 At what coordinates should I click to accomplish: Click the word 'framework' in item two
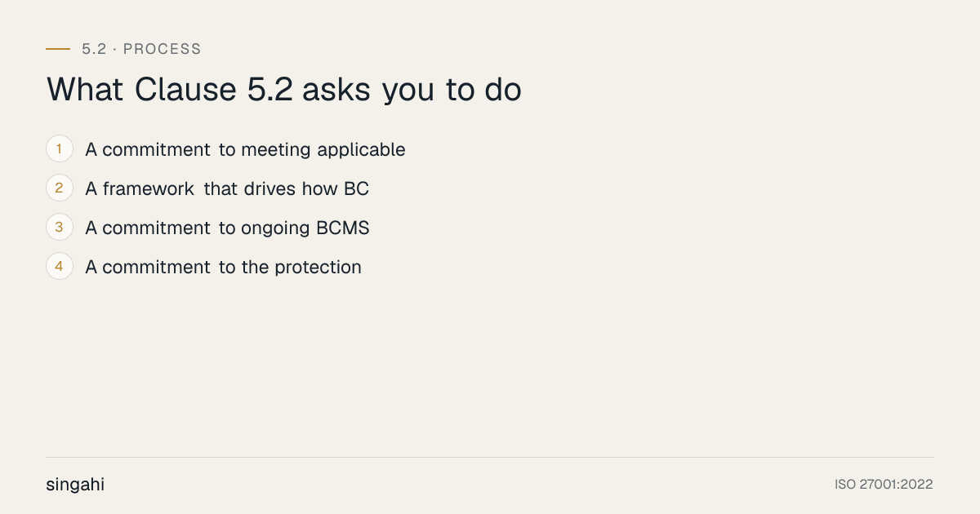click(x=149, y=189)
